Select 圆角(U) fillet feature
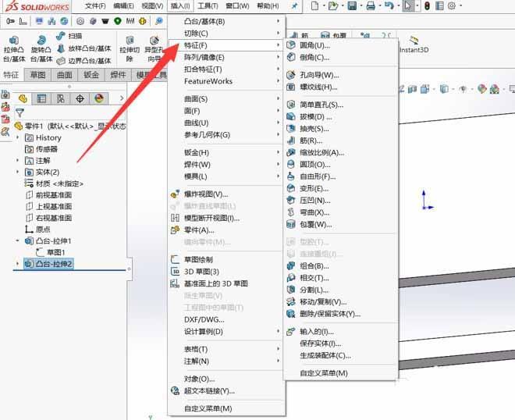This screenshot has height=420, width=515. (340, 45)
